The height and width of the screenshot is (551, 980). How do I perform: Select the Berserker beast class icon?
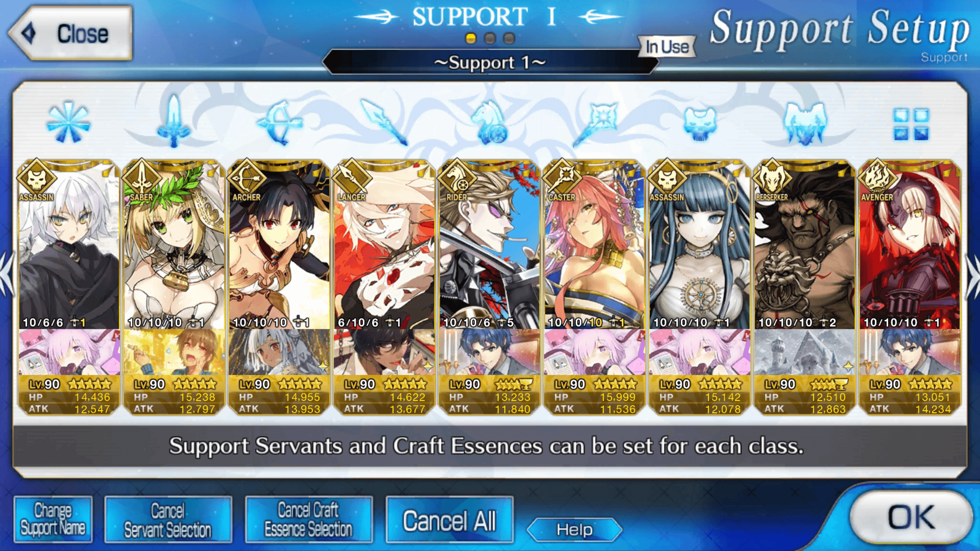(x=805, y=123)
